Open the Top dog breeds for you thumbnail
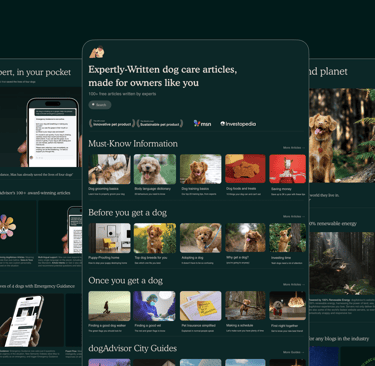375x366 pixels. point(155,238)
